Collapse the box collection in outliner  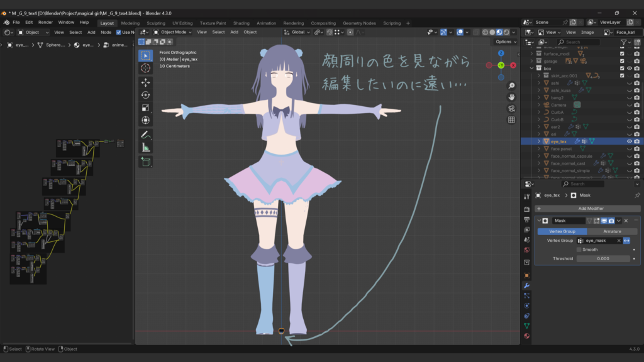[531, 69]
